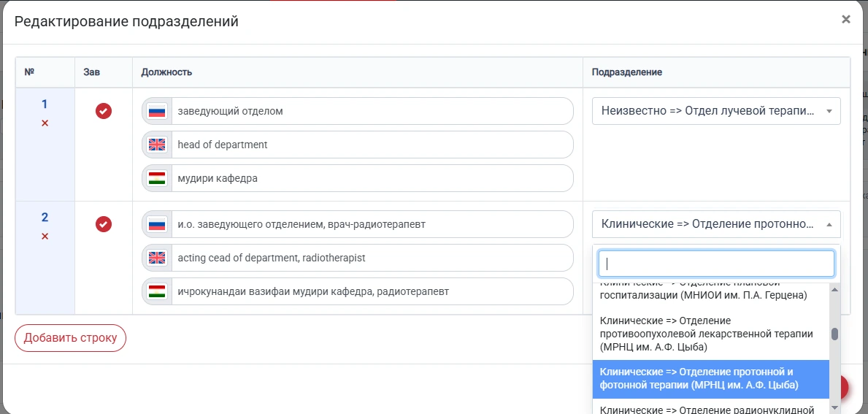The height and width of the screenshot is (414, 868).
Task: Edit иҷрокунандаи вазифаи мудири кафедра field
Action: 372,291
